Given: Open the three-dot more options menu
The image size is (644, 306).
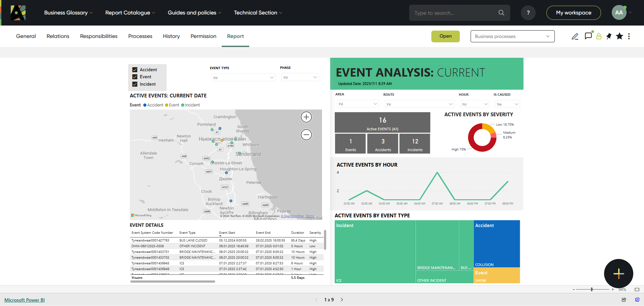Looking at the screenshot, I should (629, 36).
